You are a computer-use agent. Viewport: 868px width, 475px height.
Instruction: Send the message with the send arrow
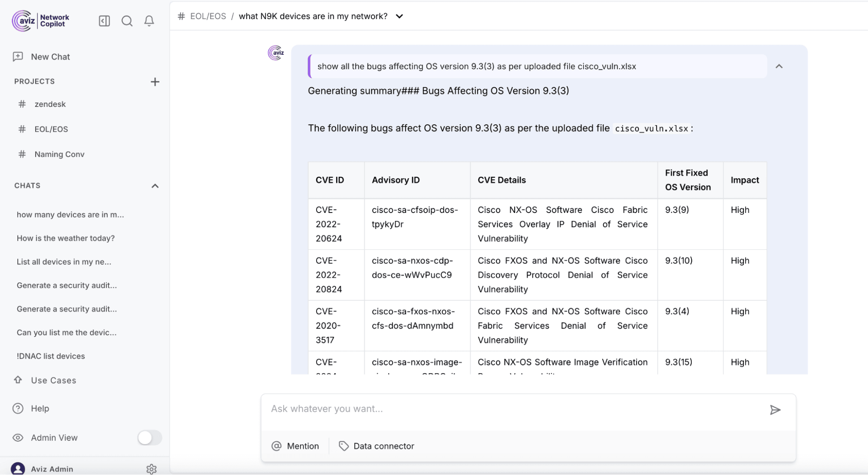click(776, 409)
